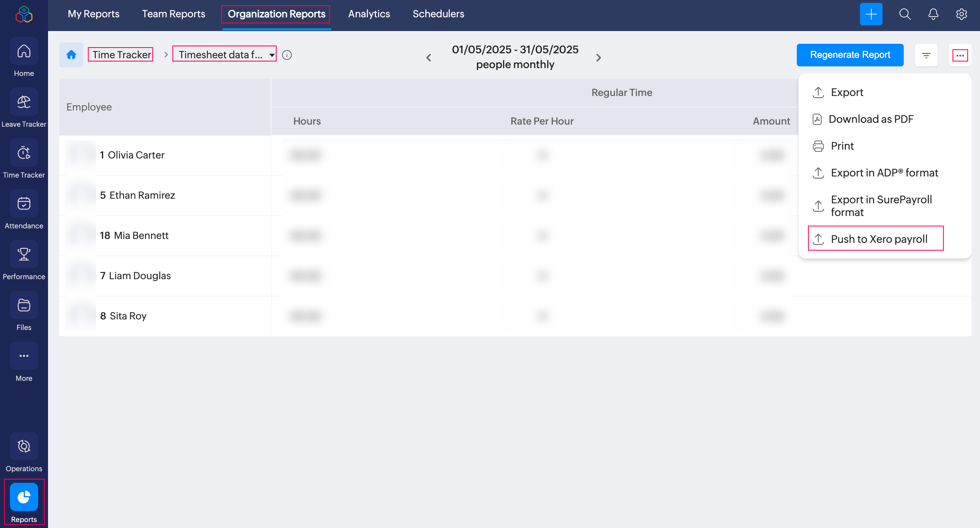Click the Time Tracker breadcrumb link
The width and height of the screenshot is (980, 528).
click(x=121, y=55)
